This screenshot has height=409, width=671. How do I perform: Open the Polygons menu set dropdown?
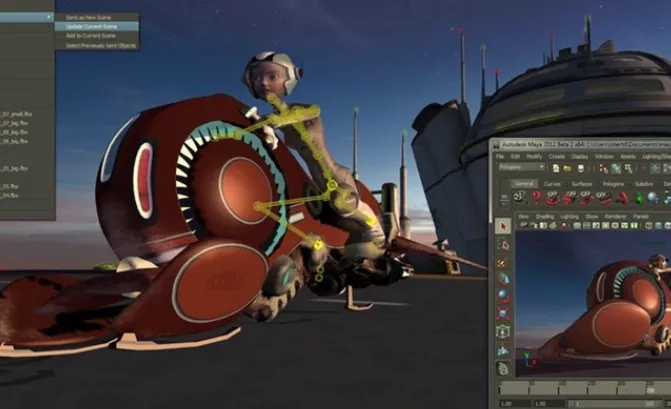click(521, 167)
